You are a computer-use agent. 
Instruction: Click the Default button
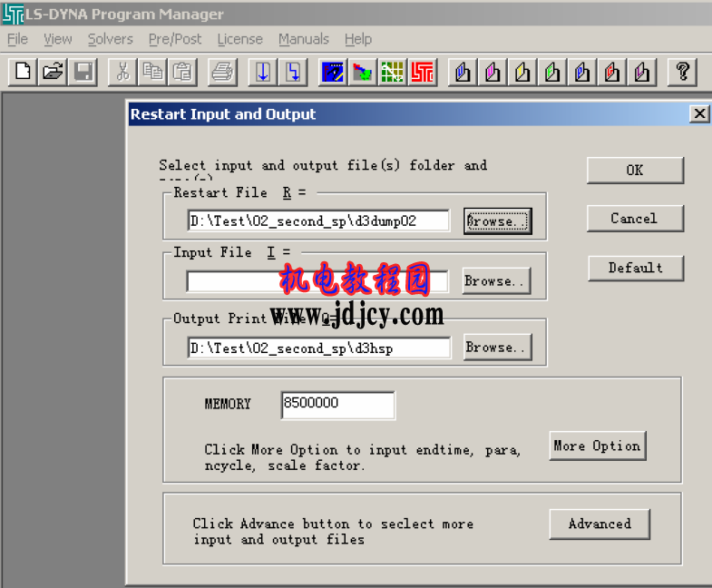click(x=635, y=268)
